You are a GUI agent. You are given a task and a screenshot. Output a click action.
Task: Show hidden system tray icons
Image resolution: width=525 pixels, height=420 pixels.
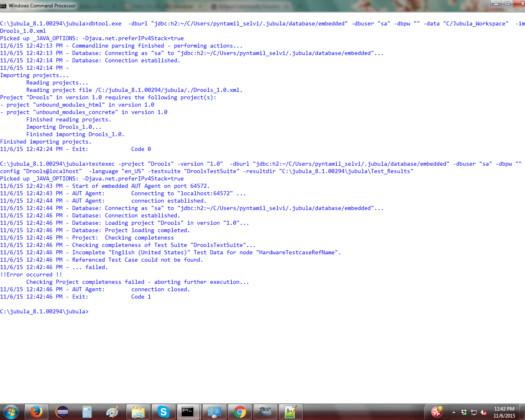(454, 412)
